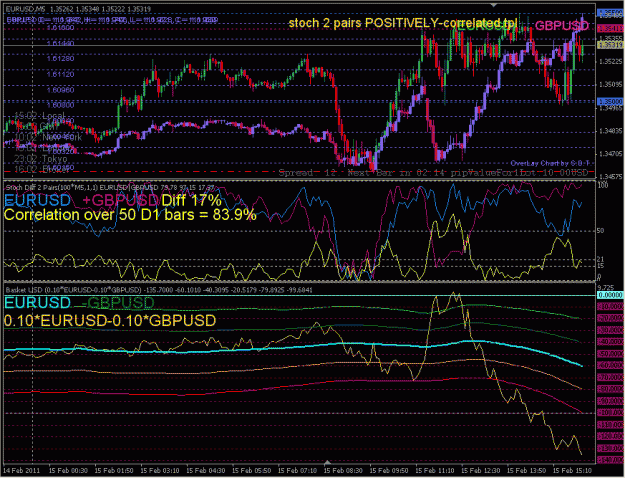Click the blue EURUSD label in the stochastic pane
Screen dimensions: 625x478
tap(37, 200)
